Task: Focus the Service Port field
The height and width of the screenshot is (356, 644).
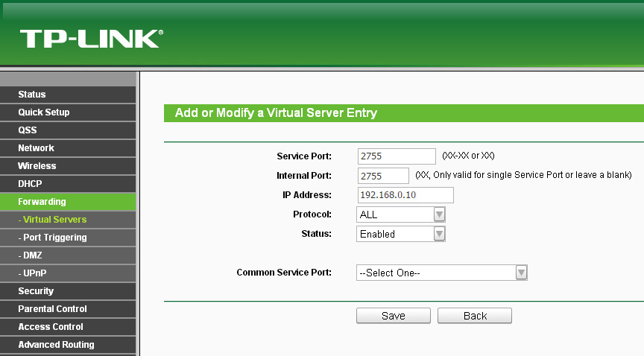Action: [x=397, y=156]
